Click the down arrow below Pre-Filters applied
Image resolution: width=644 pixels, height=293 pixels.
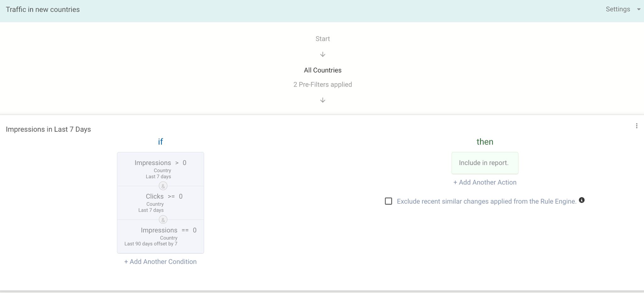tap(322, 100)
